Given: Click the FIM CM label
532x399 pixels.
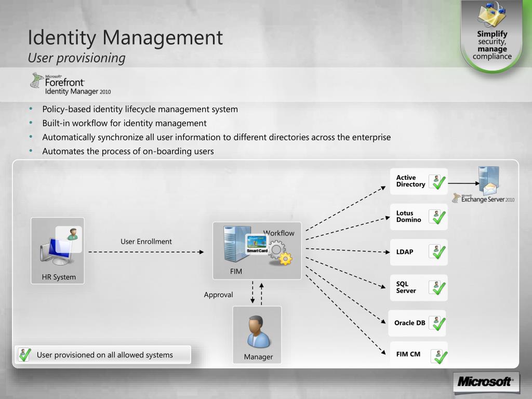Looking at the screenshot, I should point(408,354).
